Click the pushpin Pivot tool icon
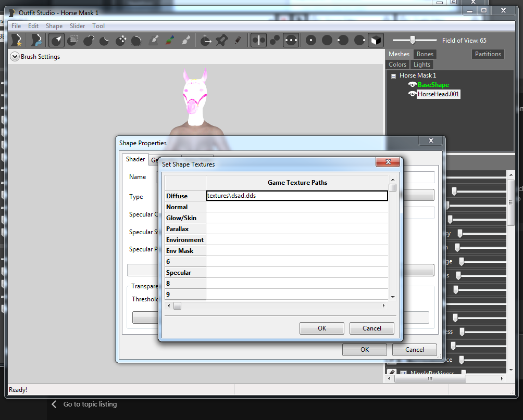The height and width of the screenshot is (420, 523). 222,40
